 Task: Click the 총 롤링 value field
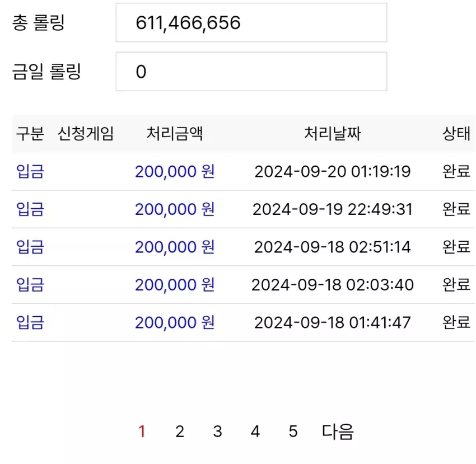click(251, 22)
